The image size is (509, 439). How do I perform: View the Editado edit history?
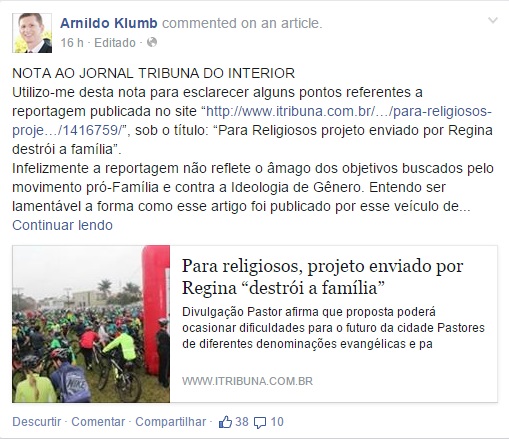pyautogui.click(x=115, y=43)
